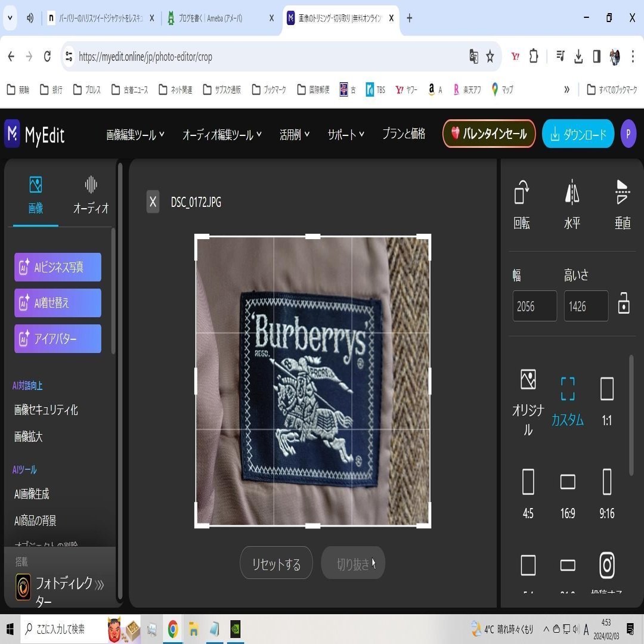Image resolution: width=644 pixels, height=644 pixels.
Task: Click the width (幅) input field
Action: pos(534,306)
